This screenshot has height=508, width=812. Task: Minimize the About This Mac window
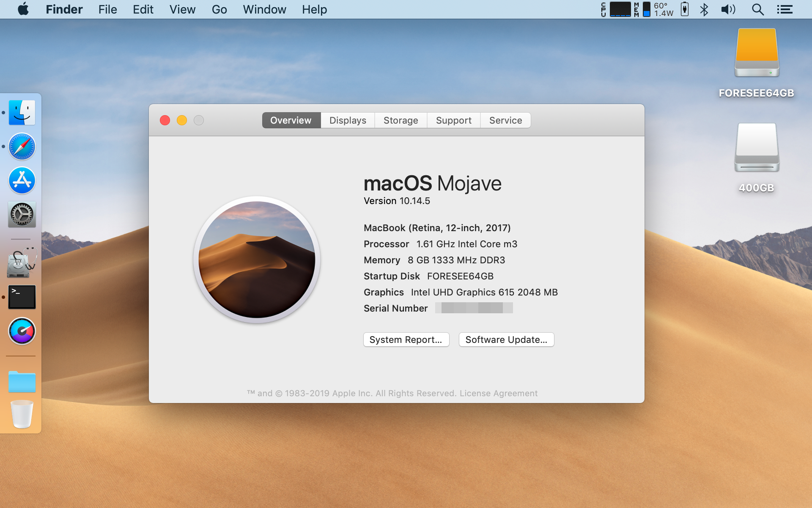[182, 120]
